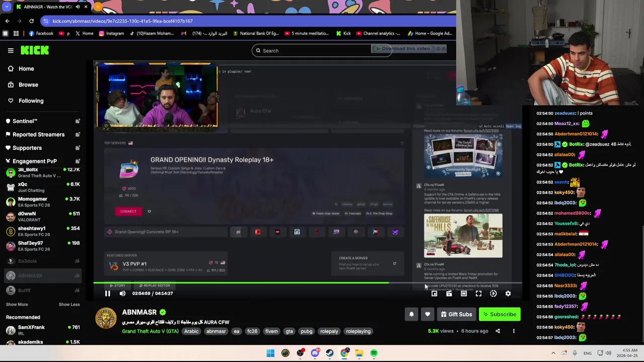The width and height of the screenshot is (644, 362).
Task: Toggle stream notifications bell for ABNMASR
Action: coord(412,314)
